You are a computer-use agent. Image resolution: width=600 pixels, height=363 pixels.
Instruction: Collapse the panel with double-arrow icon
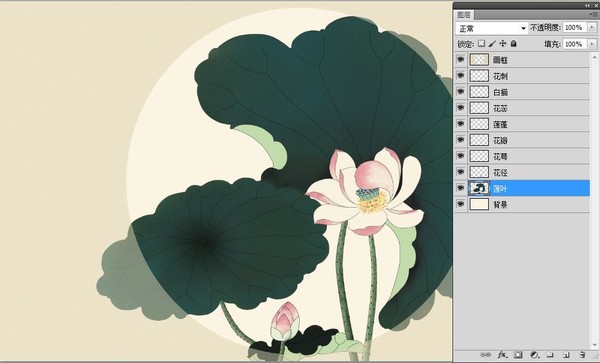(588, 5)
